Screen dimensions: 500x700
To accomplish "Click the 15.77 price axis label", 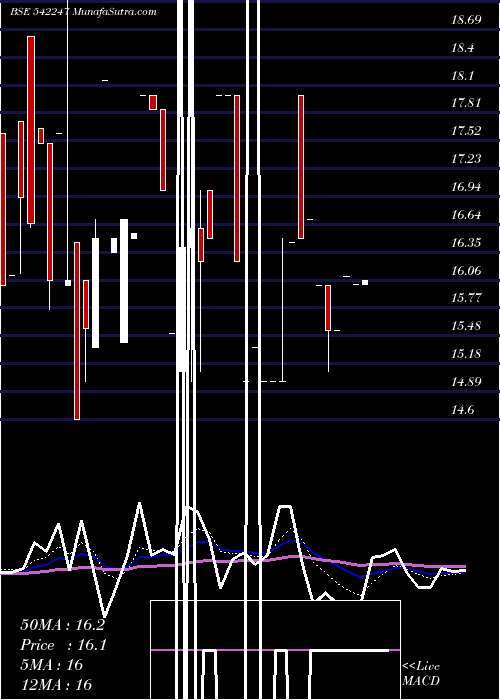I will tap(466, 298).
